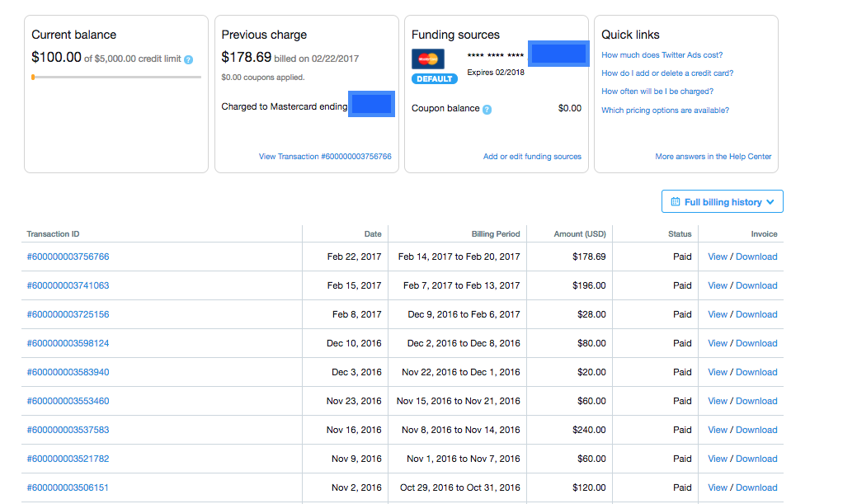857x504 pixels.
Task: Click the DEFAULT funding source badge
Action: (435, 79)
